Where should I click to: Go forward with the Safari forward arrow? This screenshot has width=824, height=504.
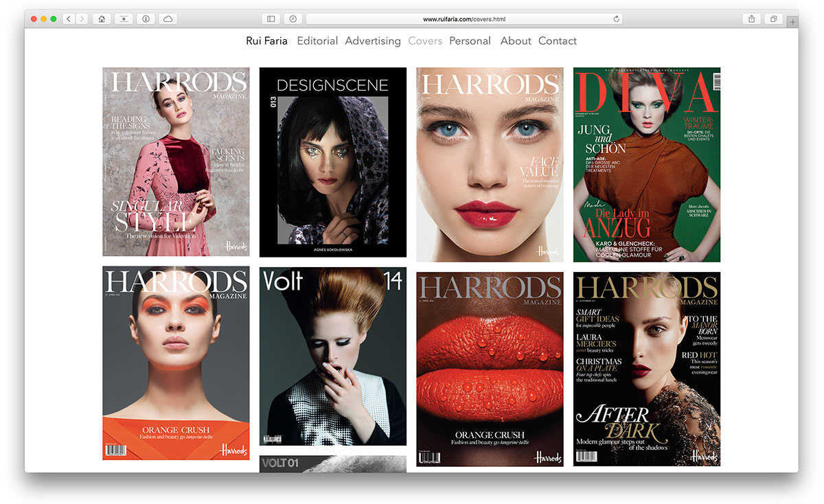tap(82, 19)
